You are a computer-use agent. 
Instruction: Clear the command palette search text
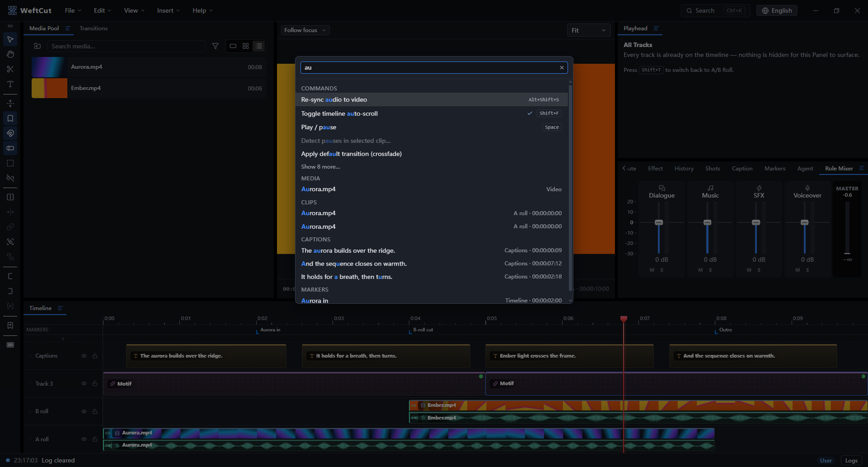click(562, 68)
